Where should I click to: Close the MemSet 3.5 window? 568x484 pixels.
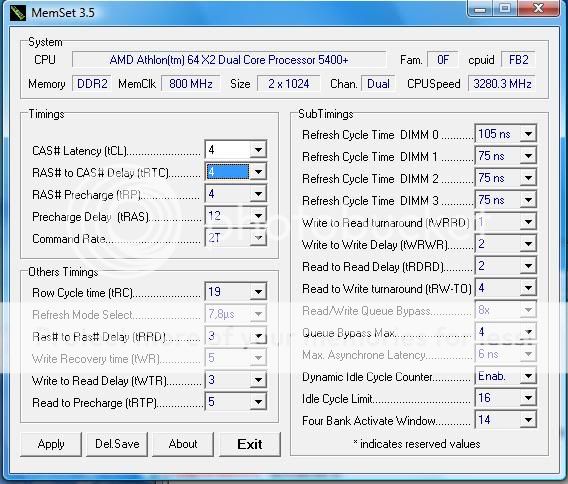coord(538,9)
